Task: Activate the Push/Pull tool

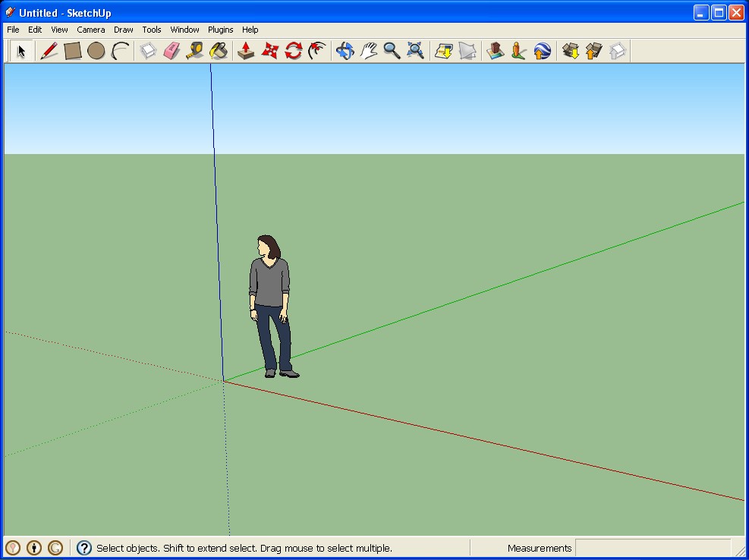Action: pos(244,51)
